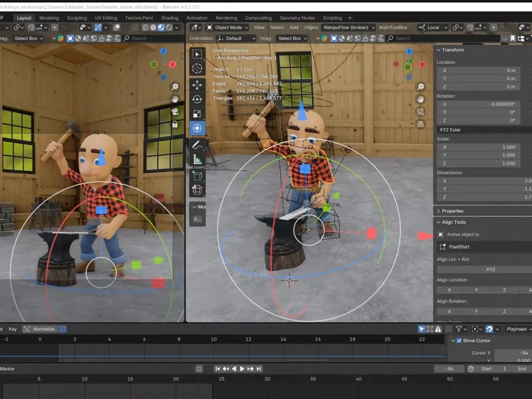This screenshot has width=532, height=399.
Task: Select the Move tool
Action: click(x=197, y=85)
